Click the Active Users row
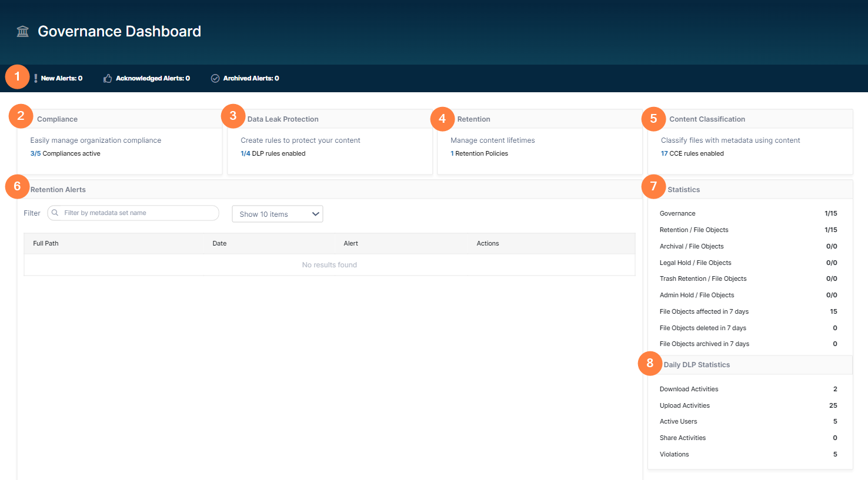 click(x=749, y=421)
